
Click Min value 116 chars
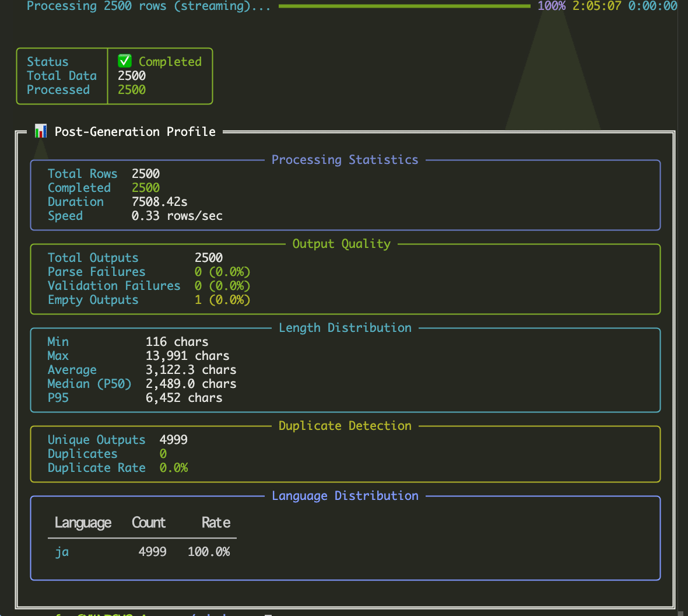click(177, 342)
